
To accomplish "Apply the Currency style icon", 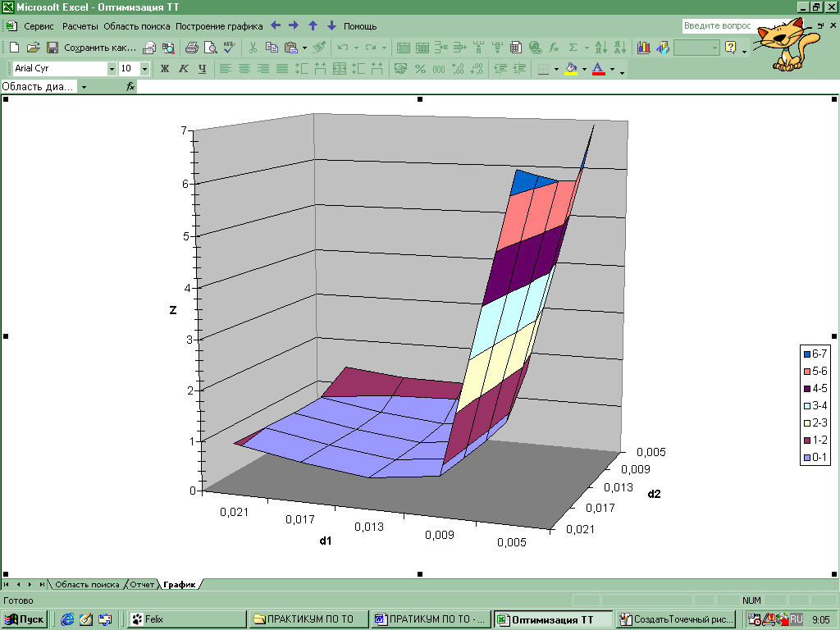I will (x=400, y=69).
